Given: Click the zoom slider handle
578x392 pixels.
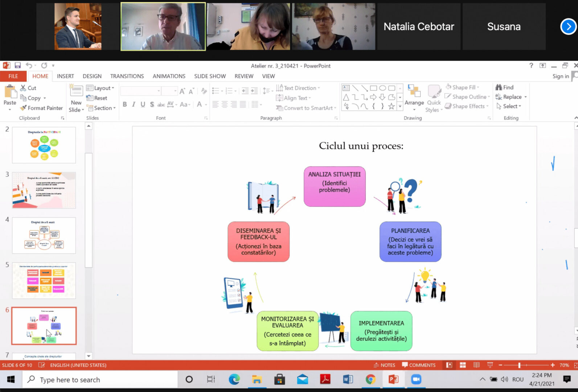Looking at the screenshot, I should pyautogui.click(x=519, y=365).
